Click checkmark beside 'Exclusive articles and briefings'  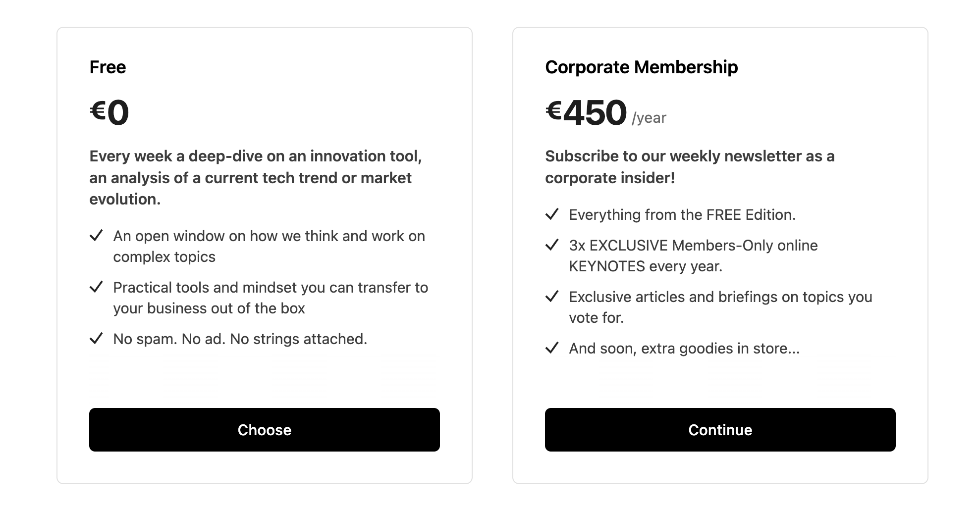tap(552, 296)
